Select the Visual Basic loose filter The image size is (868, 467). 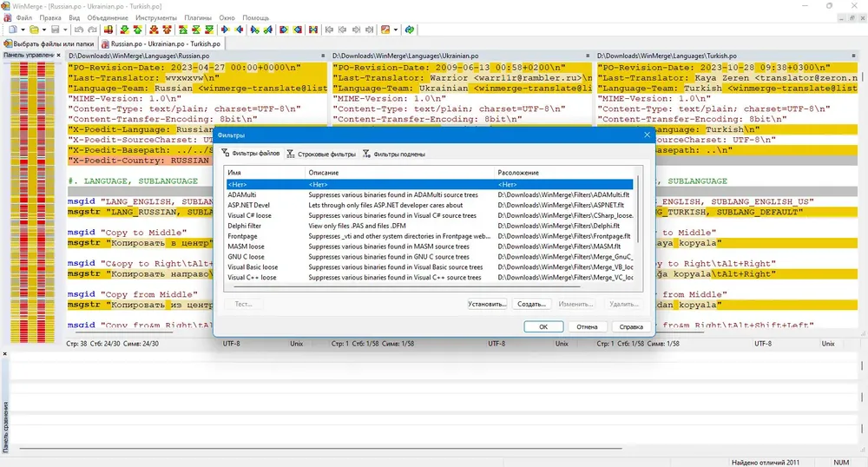[430, 266]
